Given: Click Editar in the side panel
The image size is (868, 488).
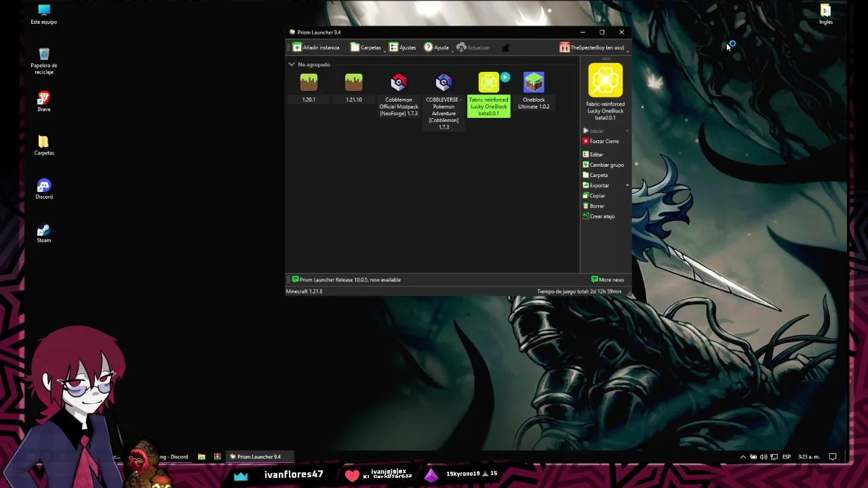Looking at the screenshot, I should [x=593, y=155].
